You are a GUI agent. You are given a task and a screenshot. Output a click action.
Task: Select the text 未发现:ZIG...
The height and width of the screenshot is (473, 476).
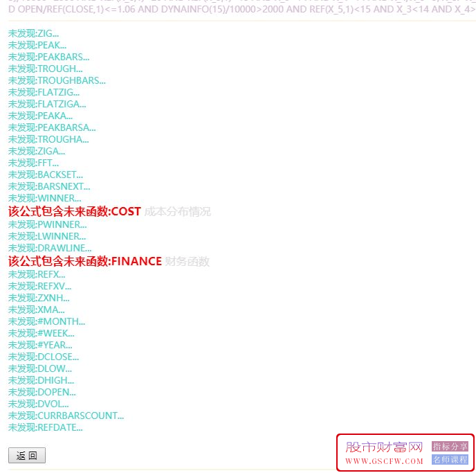pos(33,33)
